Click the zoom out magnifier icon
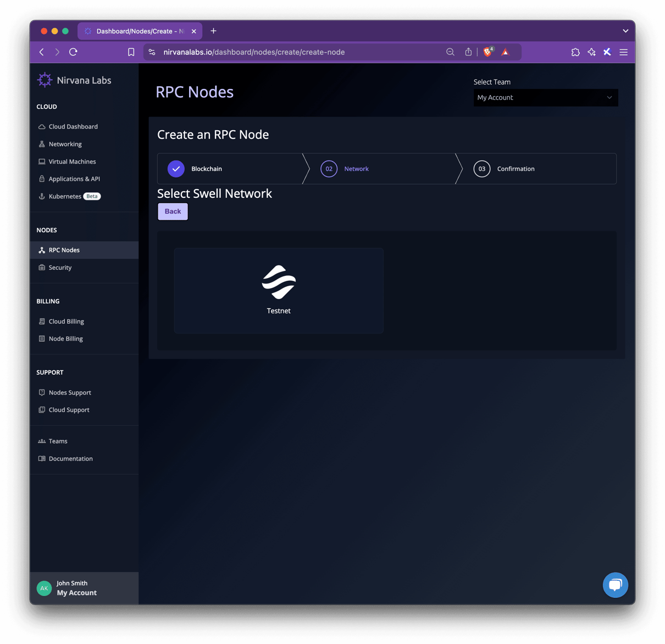The image size is (665, 644). pos(450,52)
